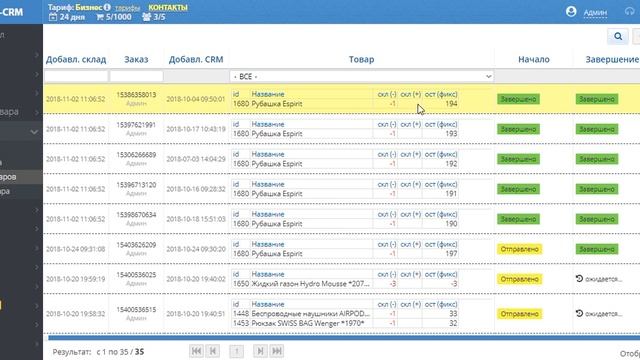Image resolution: width=640 pixels, height=360 pixels.
Task: Open order number 15386358013
Action: (x=136, y=95)
